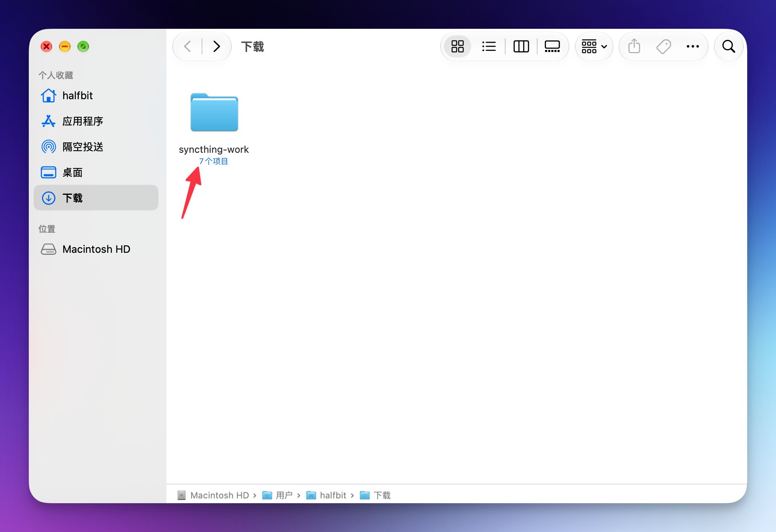Open 隔空投送 AirDrop in sidebar
Viewport: 776px width, 532px height.
[x=96, y=147]
